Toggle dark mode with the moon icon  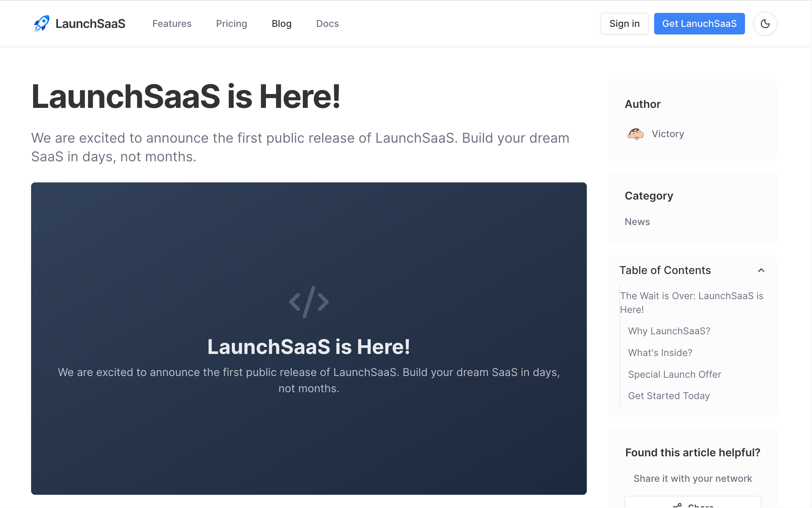click(765, 23)
